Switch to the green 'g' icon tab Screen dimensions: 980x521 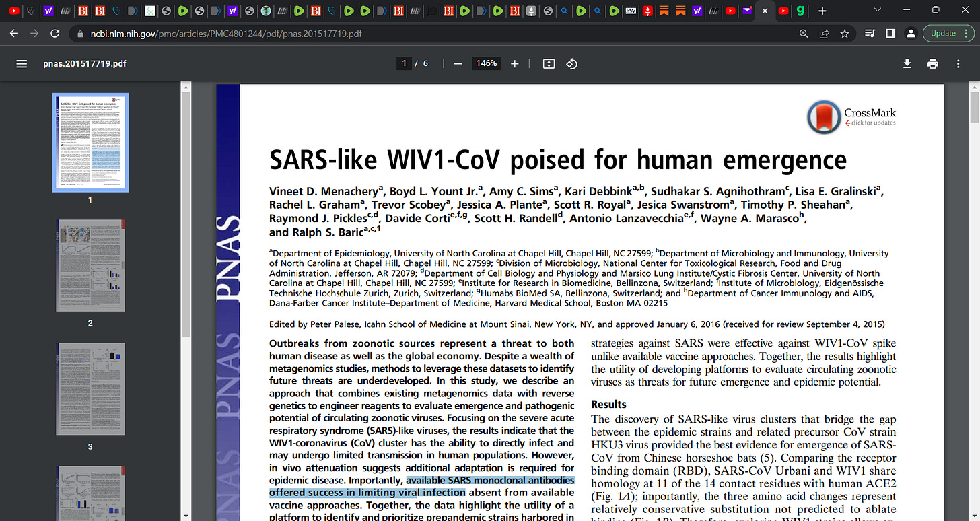[800, 11]
